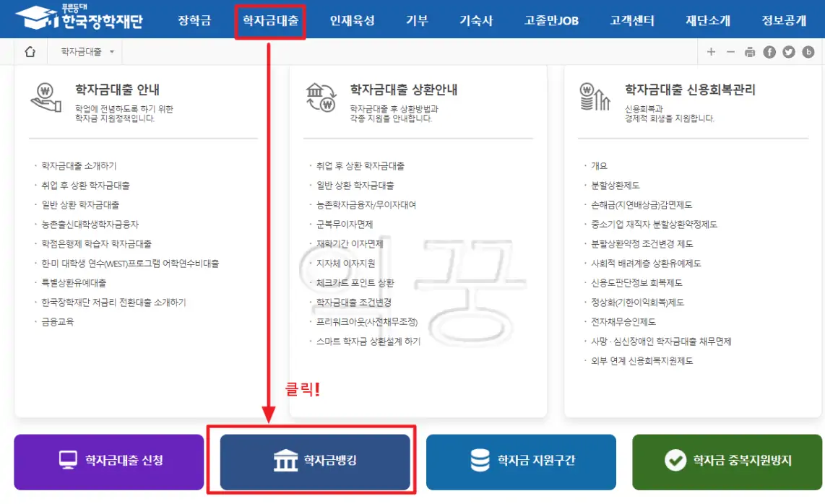Select the 장학금 menu item
The width and height of the screenshot is (825, 504).
click(x=194, y=19)
